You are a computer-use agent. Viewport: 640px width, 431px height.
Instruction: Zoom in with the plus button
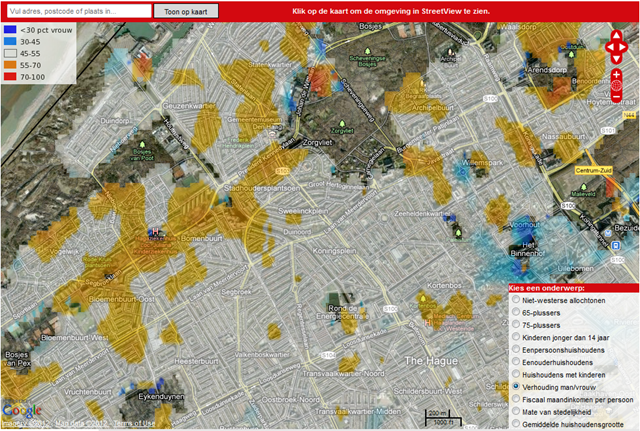pyautogui.click(x=616, y=75)
